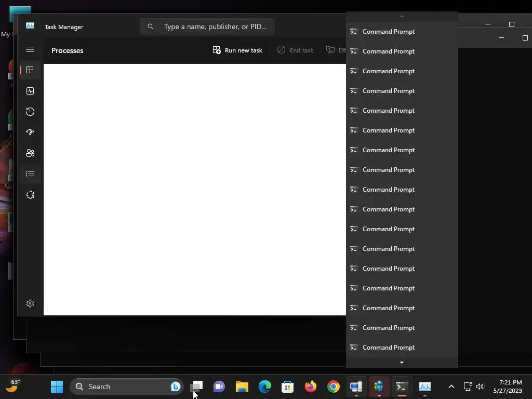Open the Performance page in Task Manager
532x399 pixels.
30,91
